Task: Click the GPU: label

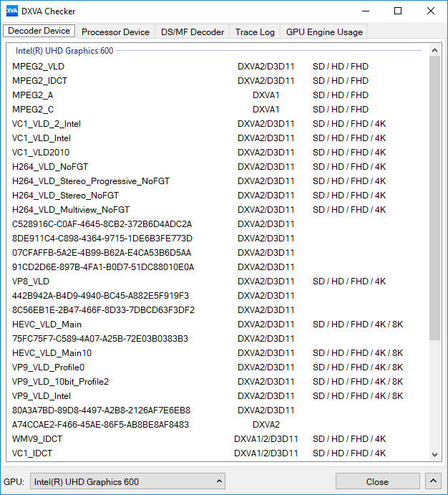Action: click(x=14, y=481)
